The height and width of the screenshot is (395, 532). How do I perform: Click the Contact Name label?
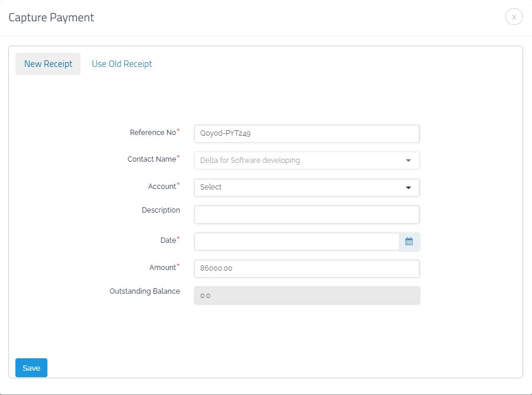pos(152,159)
